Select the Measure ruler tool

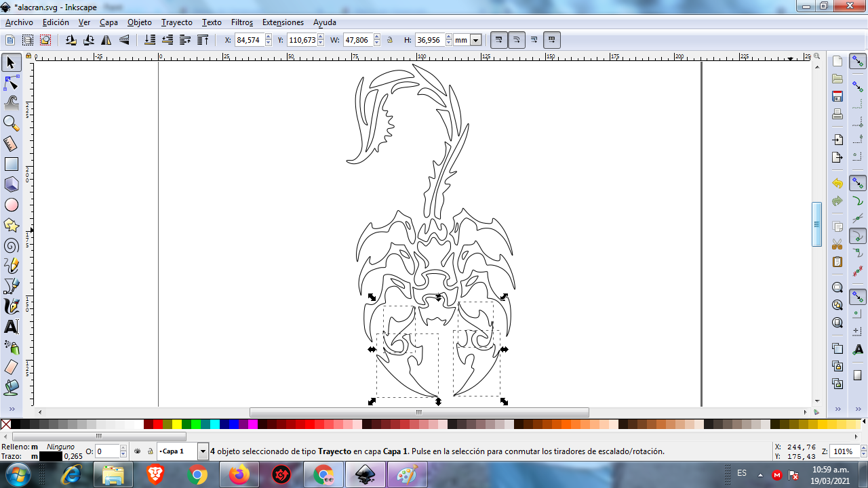[x=11, y=144]
